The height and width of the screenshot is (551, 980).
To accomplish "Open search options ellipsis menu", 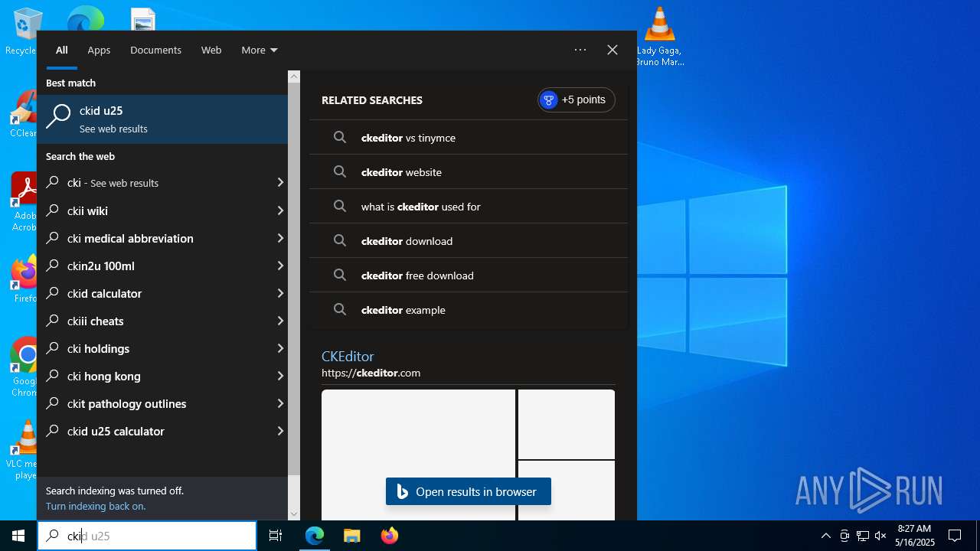I will point(580,50).
